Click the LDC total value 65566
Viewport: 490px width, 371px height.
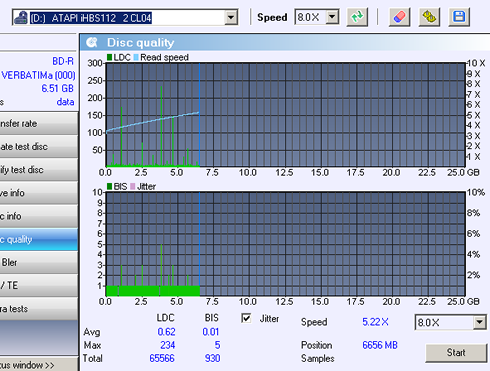click(162, 358)
